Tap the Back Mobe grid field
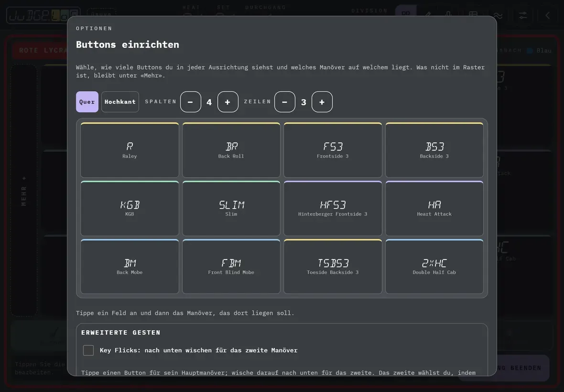This screenshot has width=564, height=392. [x=130, y=266]
